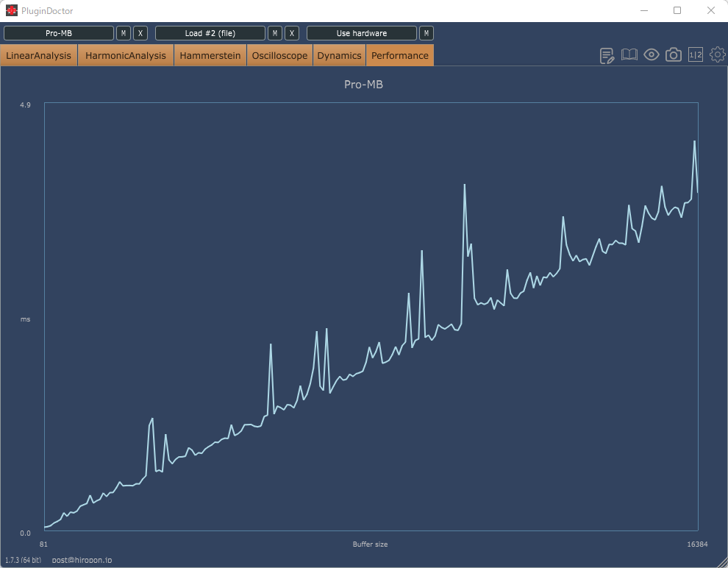Select the Dynamics tab
The width and height of the screenshot is (728, 568).
340,55
